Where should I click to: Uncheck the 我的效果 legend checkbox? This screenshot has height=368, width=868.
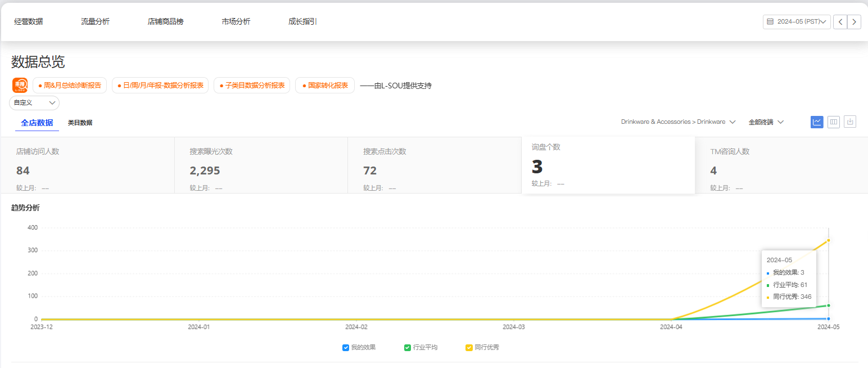click(x=346, y=348)
